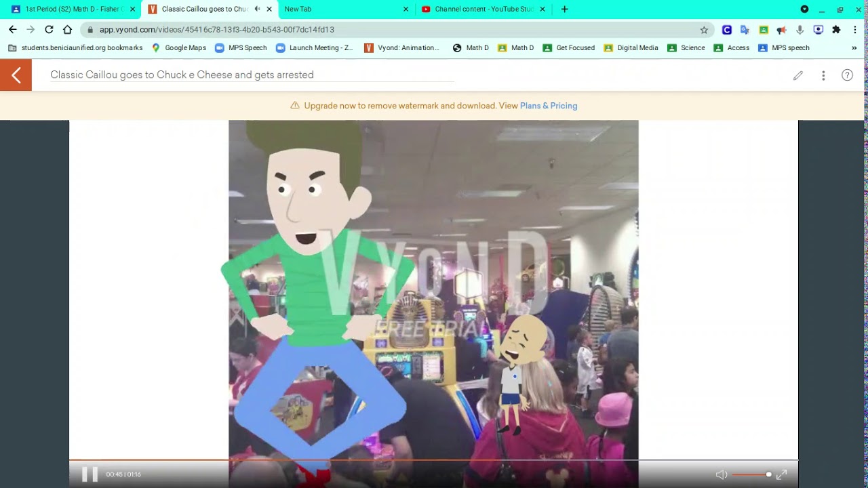Open the Digital Media bookmark
Image resolution: width=868 pixels, height=488 pixels.
coord(631,48)
